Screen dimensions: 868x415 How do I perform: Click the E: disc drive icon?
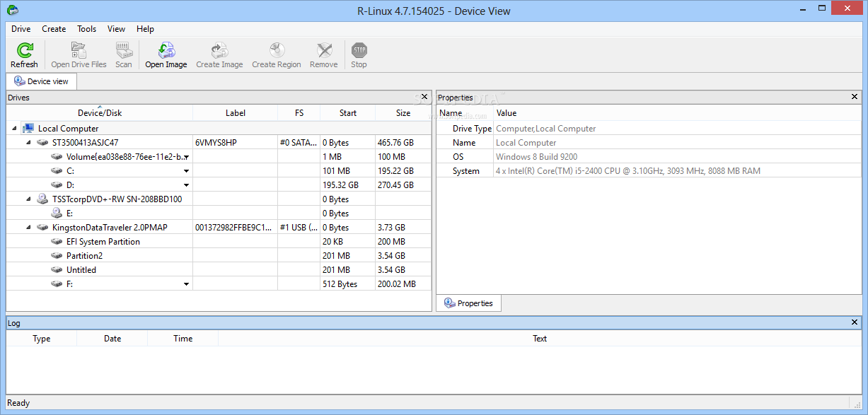pyautogui.click(x=57, y=213)
